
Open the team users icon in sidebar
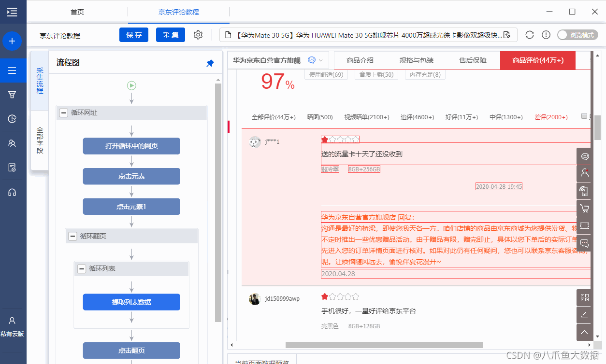(12, 143)
